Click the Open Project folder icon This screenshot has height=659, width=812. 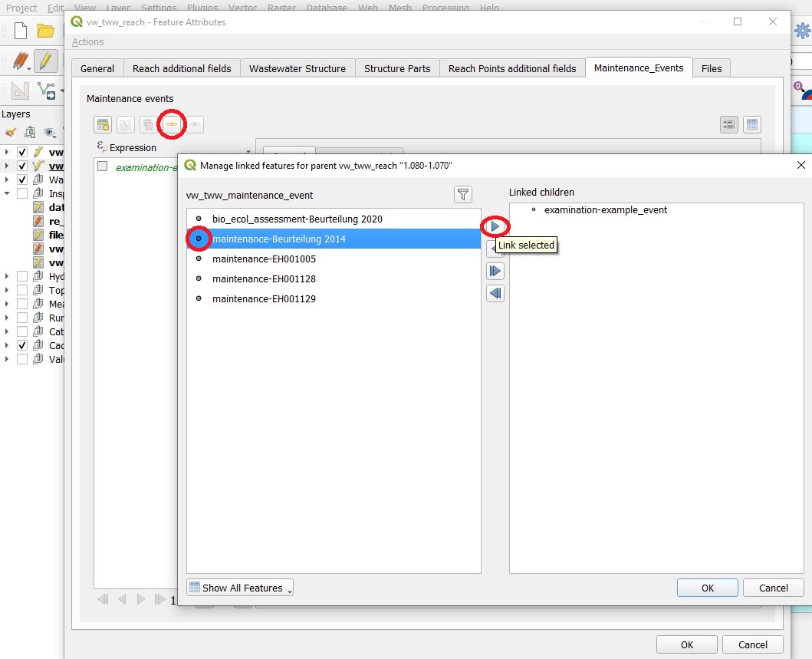[x=45, y=31]
